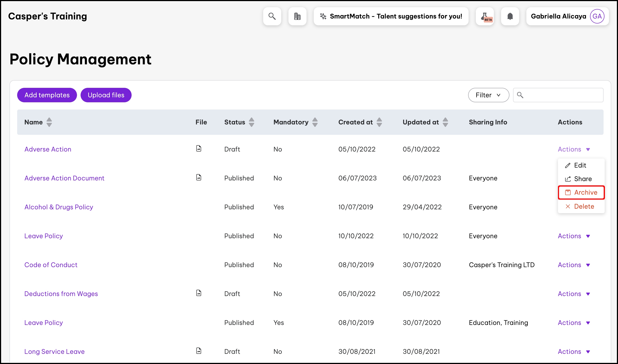
Task: Open file icon for Long Service Leave
Action: [x=199, y=351]
